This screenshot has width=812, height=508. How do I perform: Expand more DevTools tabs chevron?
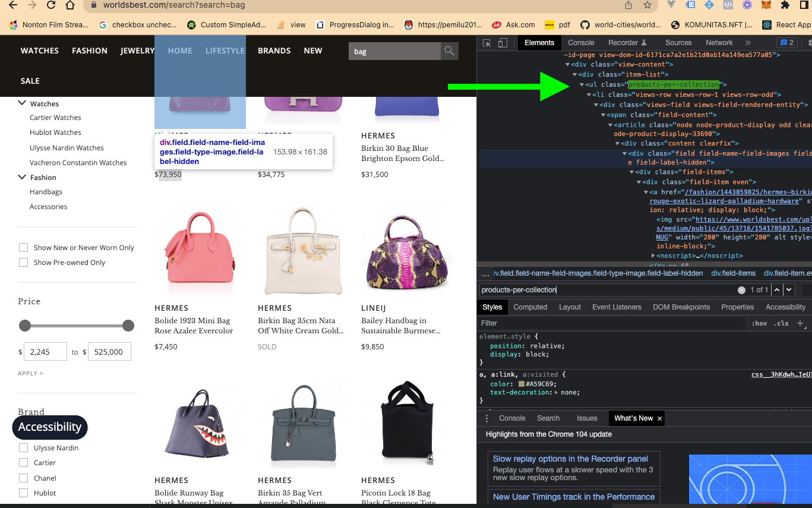click(x=748, y=43)
